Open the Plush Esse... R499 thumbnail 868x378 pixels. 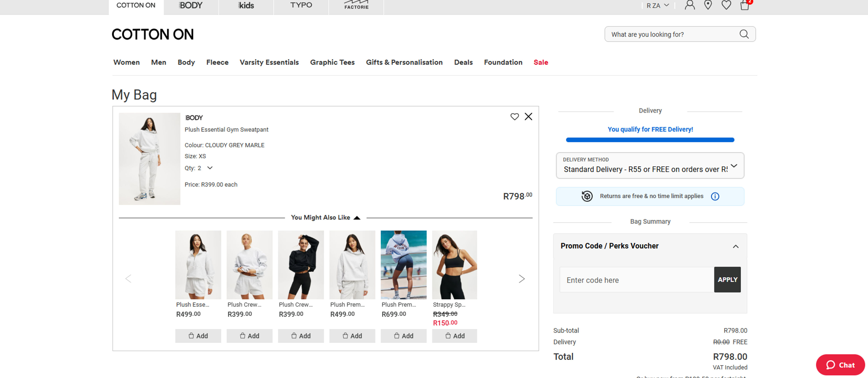click(198, 265)
